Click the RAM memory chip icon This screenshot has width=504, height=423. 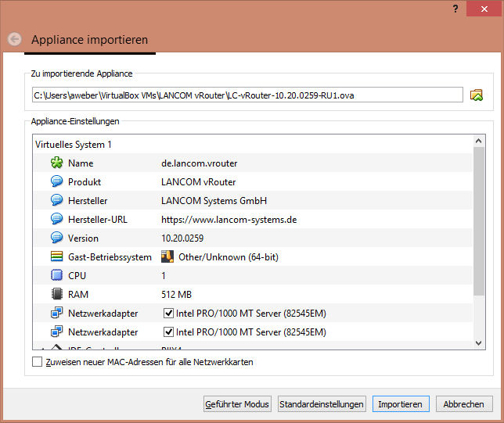point(56,295)
